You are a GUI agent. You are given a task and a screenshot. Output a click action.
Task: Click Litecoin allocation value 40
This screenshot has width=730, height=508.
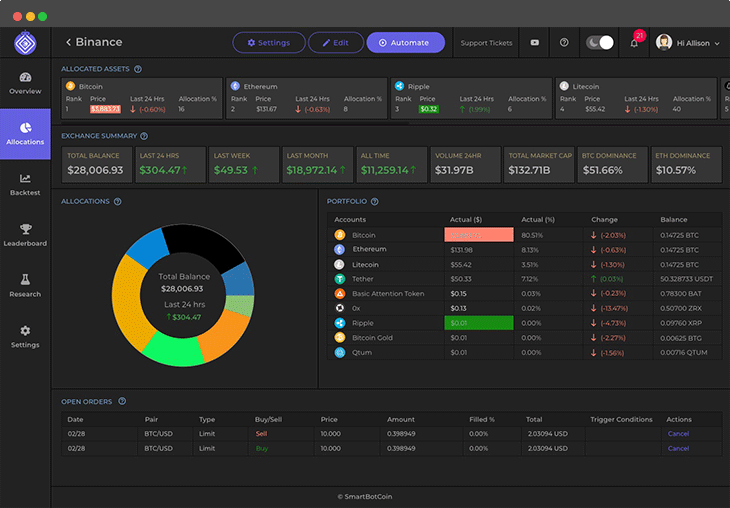pyautogui.click(x=676, y=109)
